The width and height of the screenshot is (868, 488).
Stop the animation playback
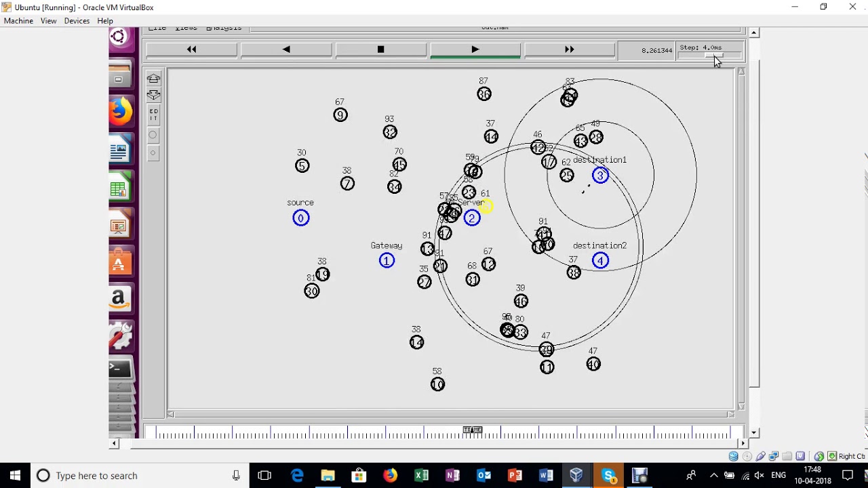coord(380,49)
